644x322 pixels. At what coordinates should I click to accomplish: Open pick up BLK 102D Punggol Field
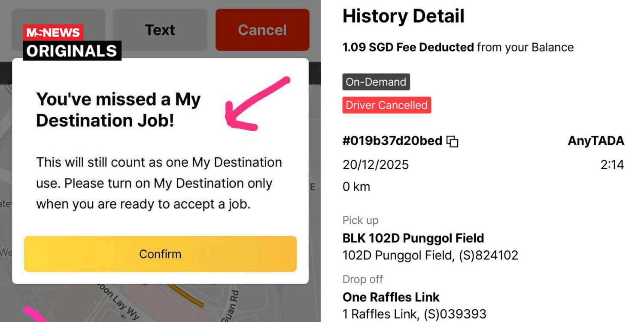coord(413,238)
